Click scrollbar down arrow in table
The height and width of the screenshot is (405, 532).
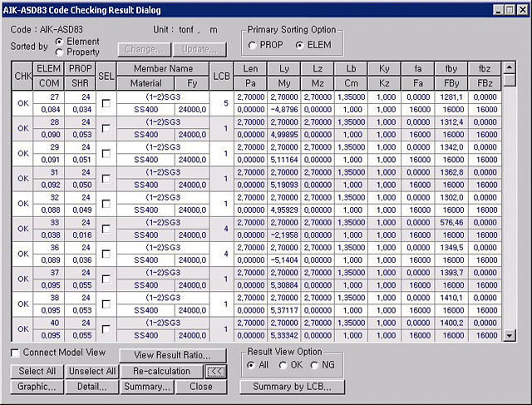tap(510, 336)
